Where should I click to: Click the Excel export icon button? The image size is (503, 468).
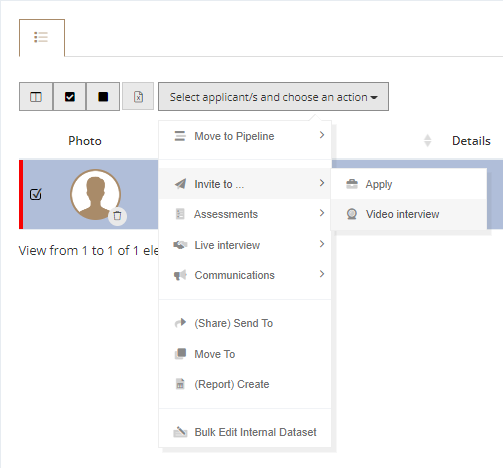(138, 97)
